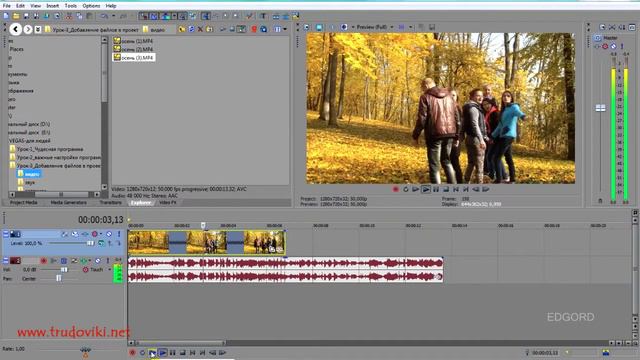
Task: Delete selected file with red X icon
Action: [x=200, y=29]
